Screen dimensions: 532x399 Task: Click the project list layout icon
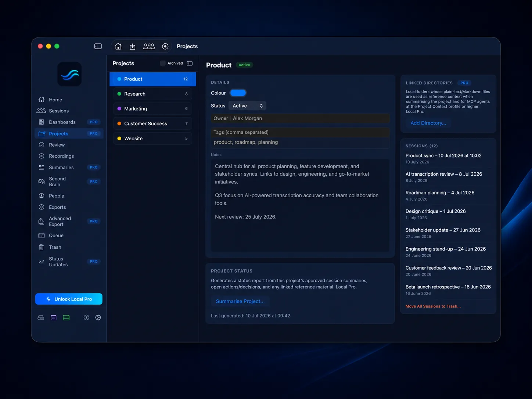[190, 63]
